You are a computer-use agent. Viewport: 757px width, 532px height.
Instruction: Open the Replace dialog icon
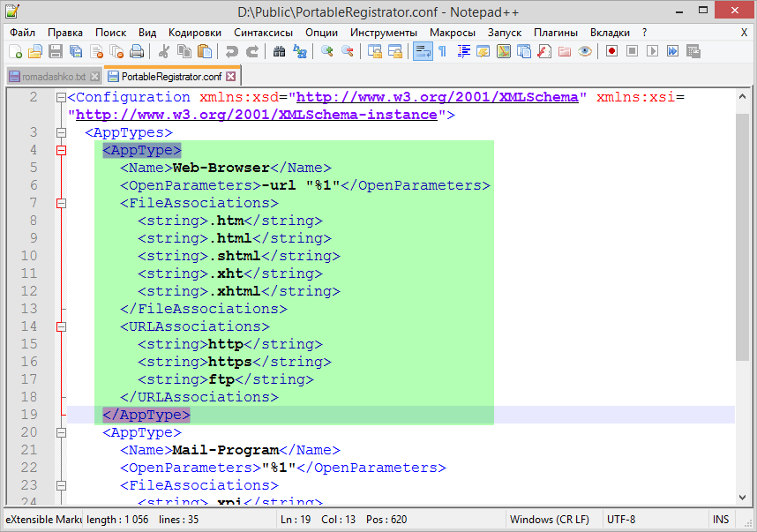click(x=300, y=51)
